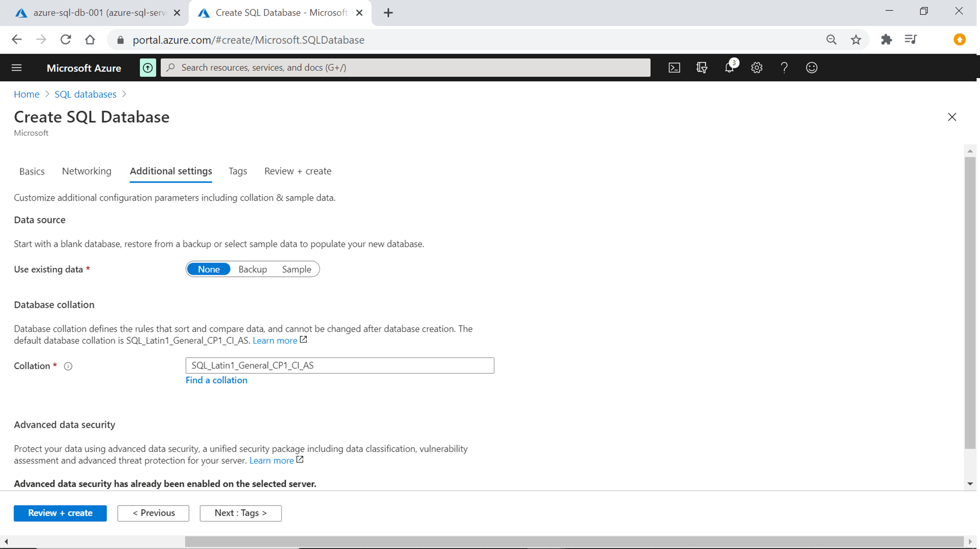
Task: Click the Collation info icon
Action: click(x=68, y=366)
